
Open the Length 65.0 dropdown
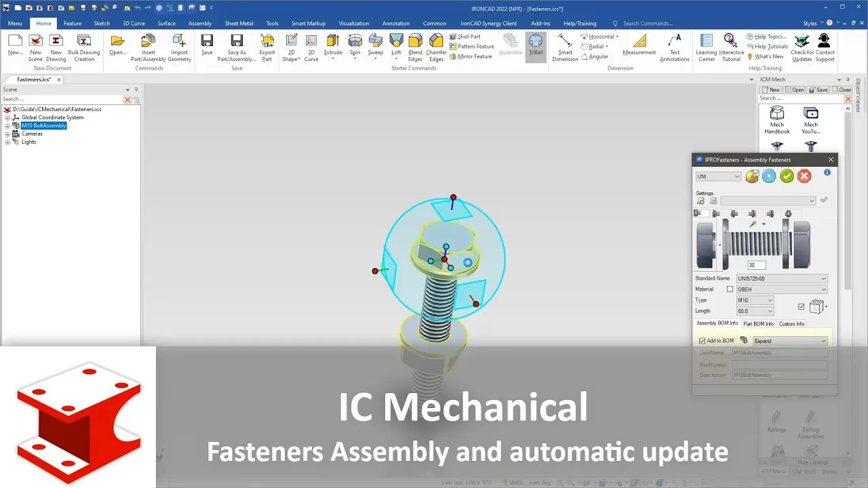coord(755,311)
